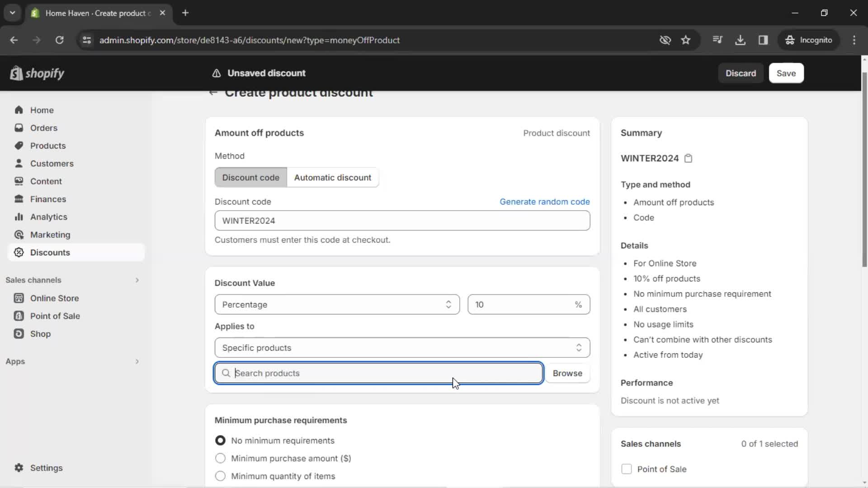
Task: Click back arrow beside Create product discount
Action: [x=213, y=93]
